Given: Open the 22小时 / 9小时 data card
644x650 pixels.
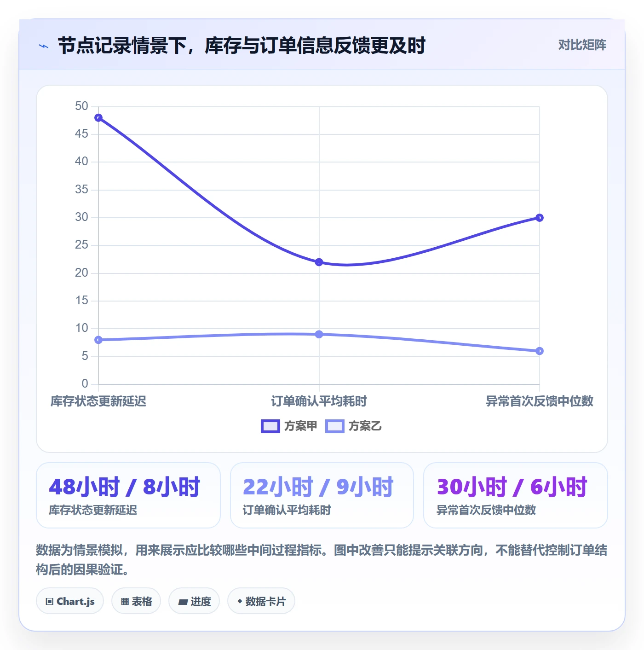Looking at the screenshot, I should click(322, 495).
